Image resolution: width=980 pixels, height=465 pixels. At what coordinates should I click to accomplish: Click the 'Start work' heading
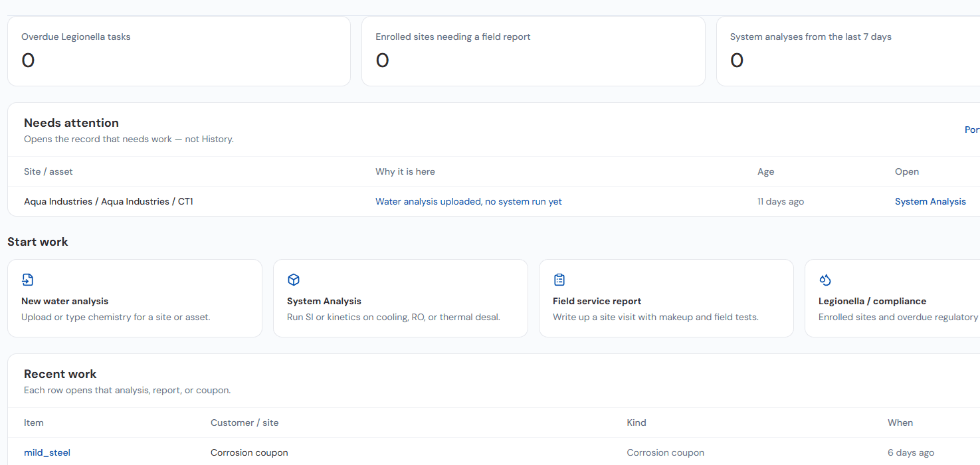pos(38,242)
